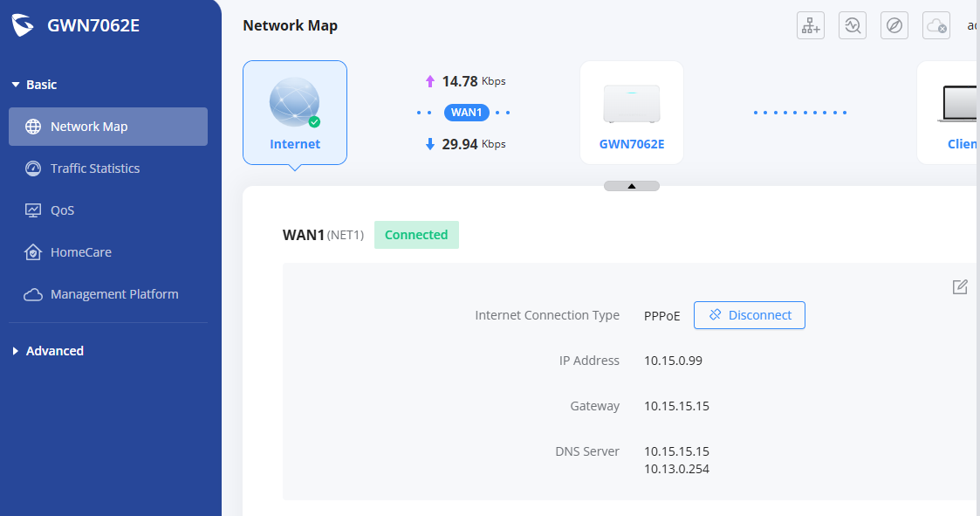Click the house shield icon beside HomeCare

pos(32,252)
